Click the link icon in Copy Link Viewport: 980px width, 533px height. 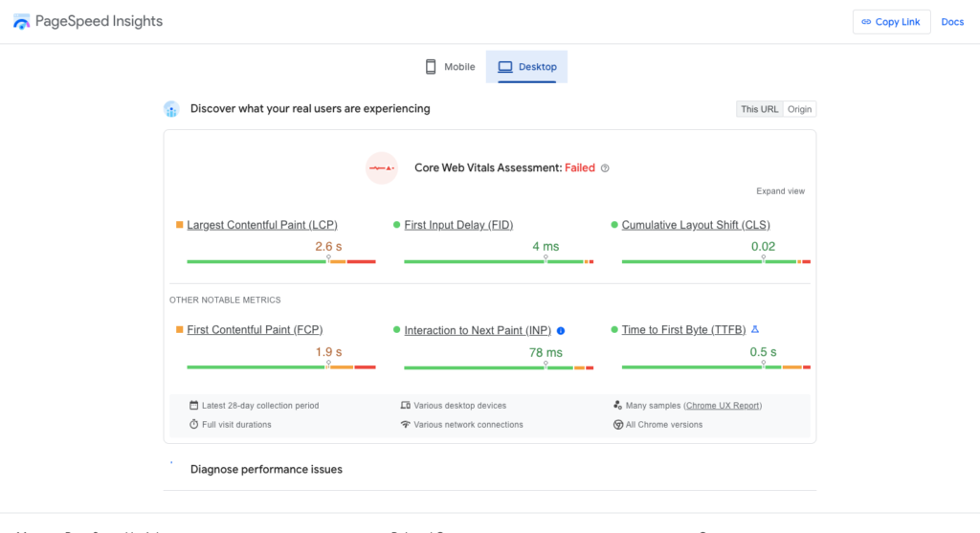pos(866,22)
